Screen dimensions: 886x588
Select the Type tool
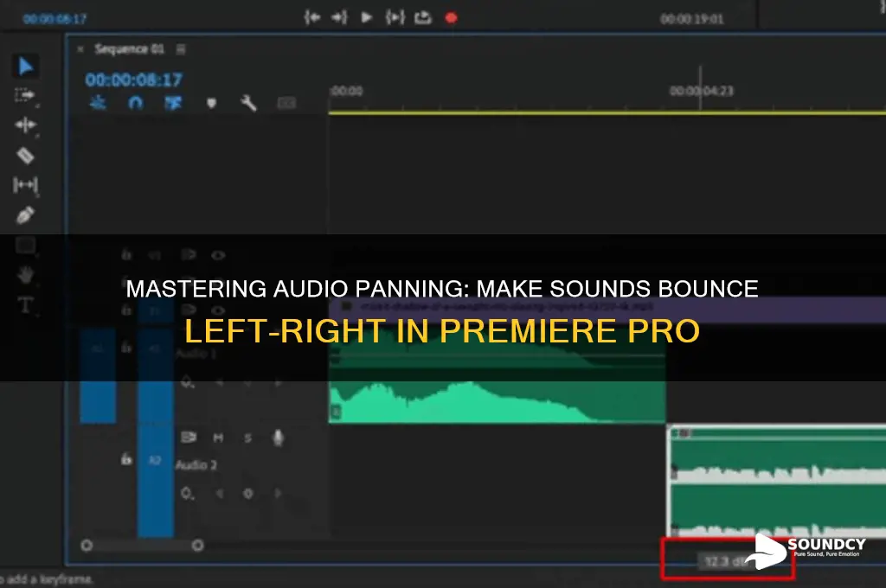click(x=25, y=305)
